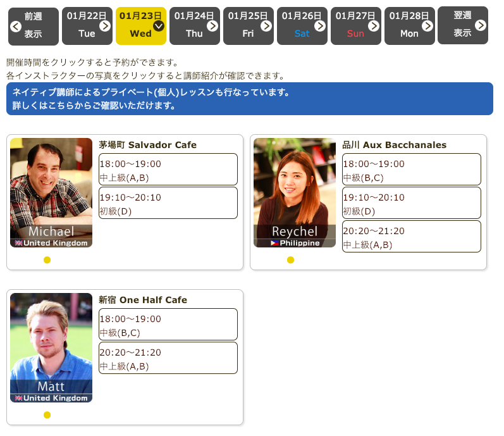
Task: Open Reychel's instructor profile photo
Action: [295, 192]
